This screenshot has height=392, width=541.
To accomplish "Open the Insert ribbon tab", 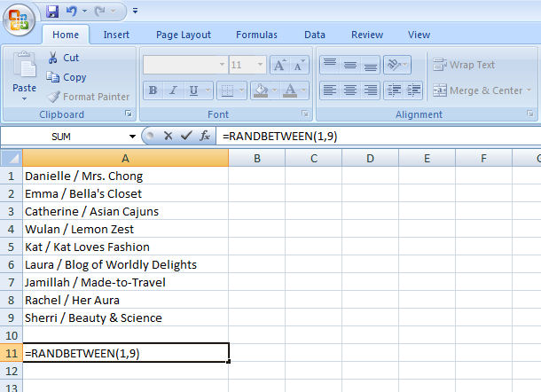I will point(116,35).
